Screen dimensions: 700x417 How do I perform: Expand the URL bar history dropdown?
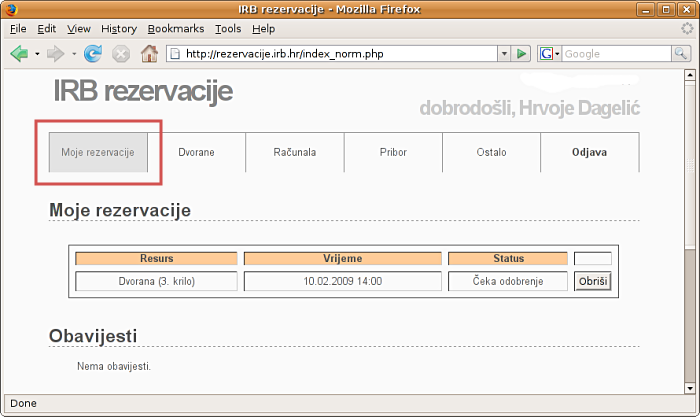504,53
